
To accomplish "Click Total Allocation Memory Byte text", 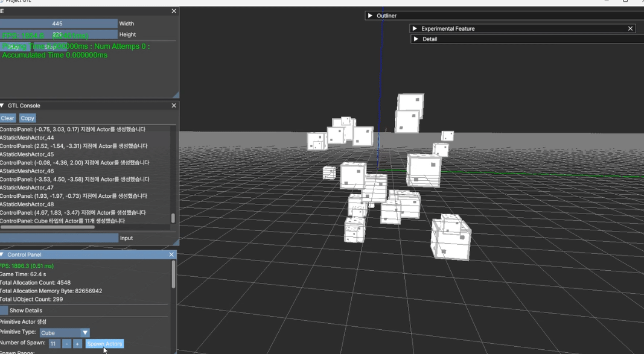I will click(51, 291).
